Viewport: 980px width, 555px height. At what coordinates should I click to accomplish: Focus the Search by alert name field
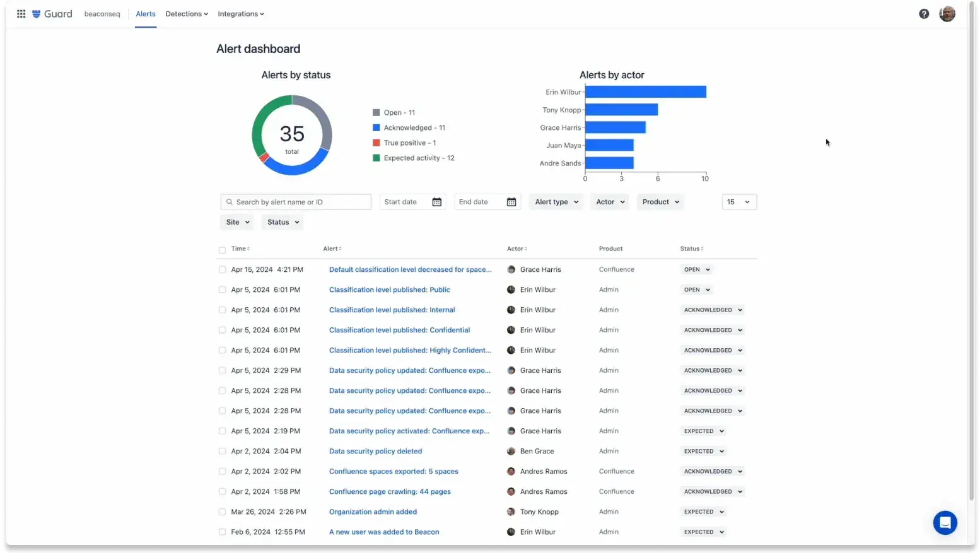[296, 202]
